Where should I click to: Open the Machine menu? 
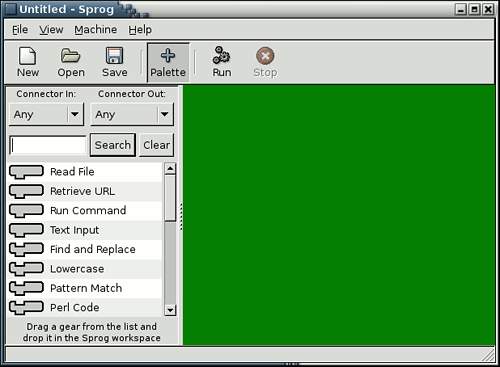click(x=96, y=30)
